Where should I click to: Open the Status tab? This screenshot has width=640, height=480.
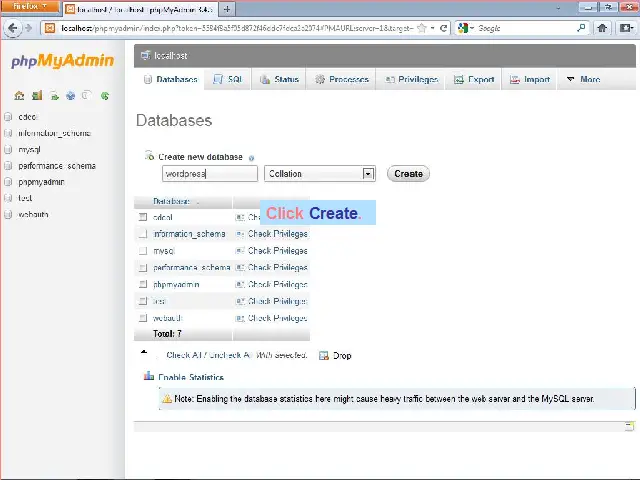[280, 79]
